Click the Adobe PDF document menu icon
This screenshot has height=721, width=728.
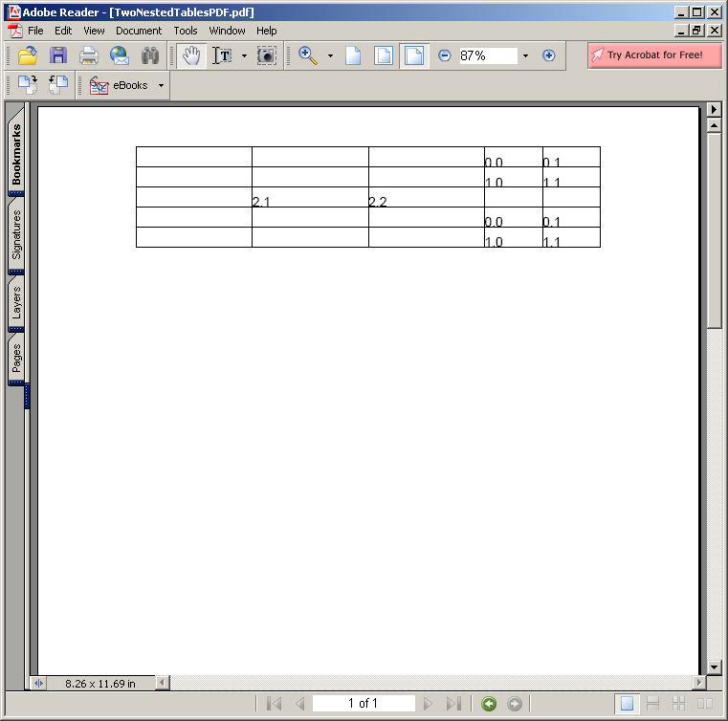pos(15,31)
